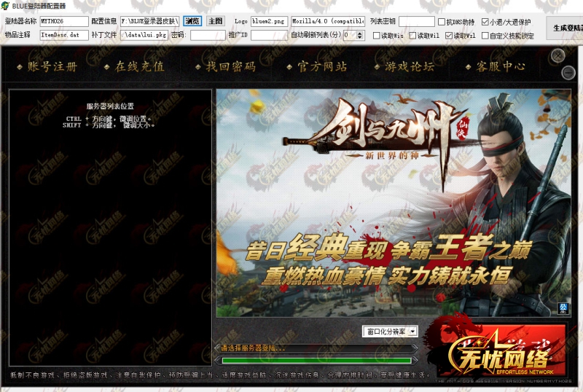Click the small blue badge icon in the banner corner
This screenshot has width=583, height=392.
pyautogui.click(x=563, y=308)
